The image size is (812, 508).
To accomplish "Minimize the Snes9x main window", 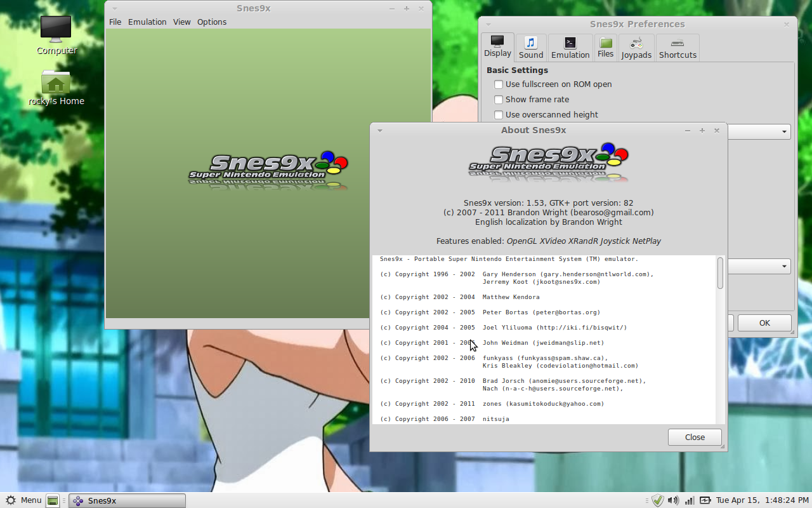I will [x=392, y=9].
